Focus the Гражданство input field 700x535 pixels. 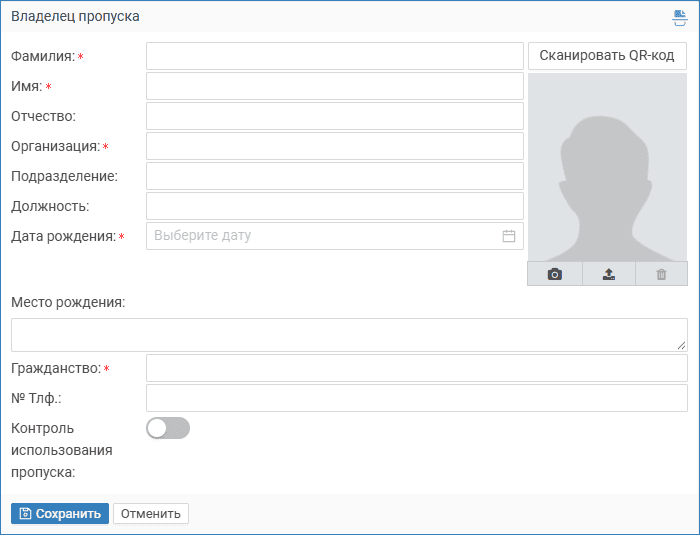tap(417, 368)
